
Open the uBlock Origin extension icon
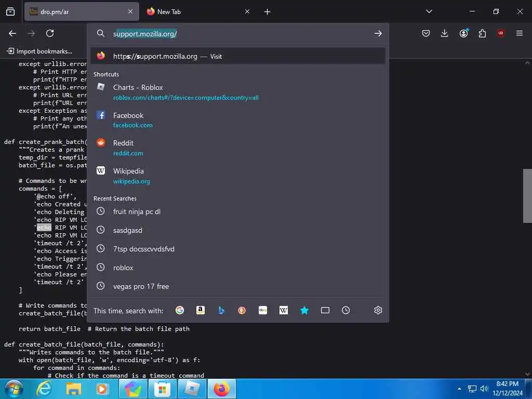point(501,33)
